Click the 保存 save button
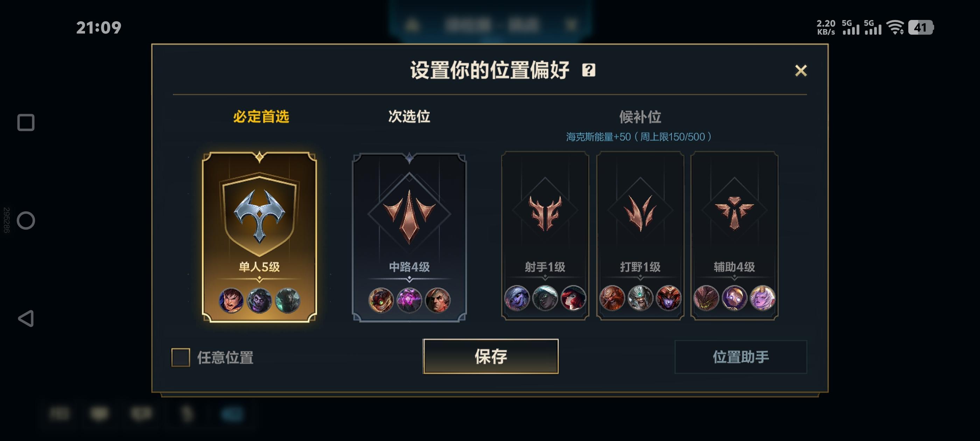 coord(490,357)
